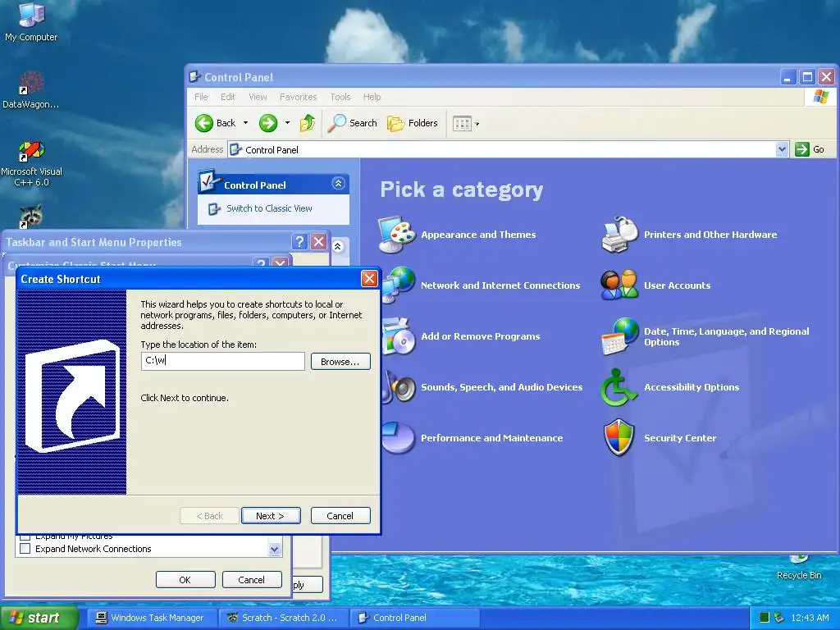This screenshot has width=840, height=630.
Task: Switch to Windows Task Manager taskbar button
Action: click(153, 618)
